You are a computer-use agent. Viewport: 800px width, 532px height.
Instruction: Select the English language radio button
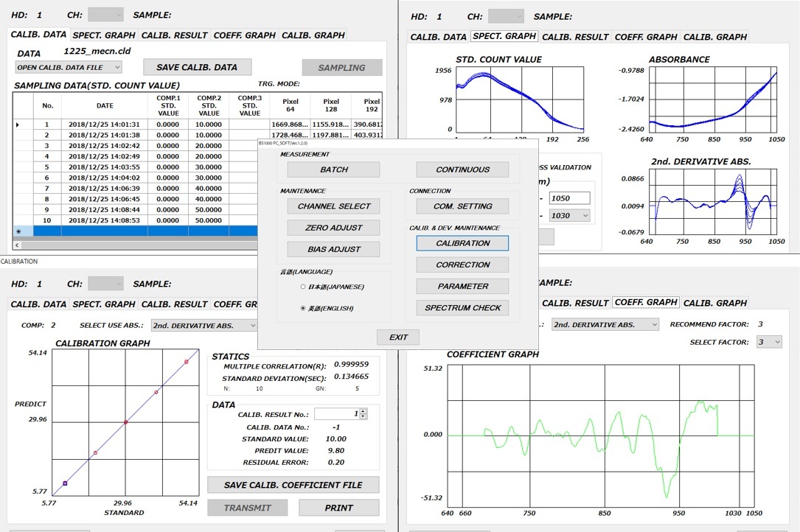pos(303,308)
